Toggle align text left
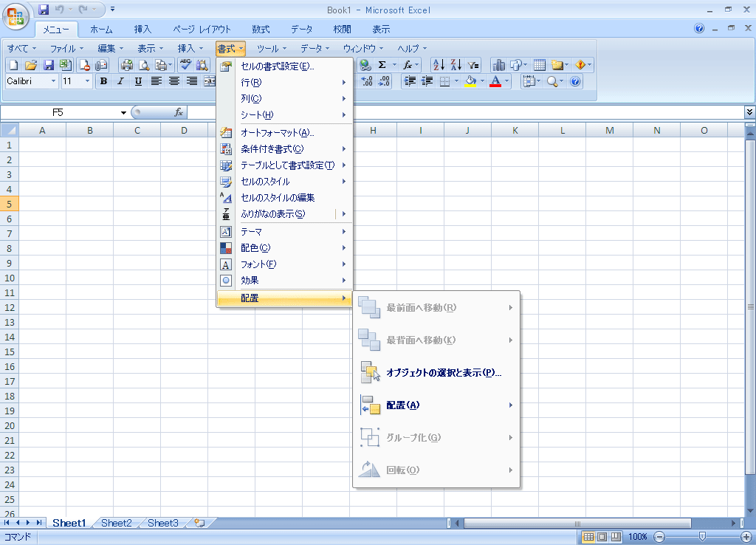756x545 pixels. pyautogui.click(x=157, y=81)
